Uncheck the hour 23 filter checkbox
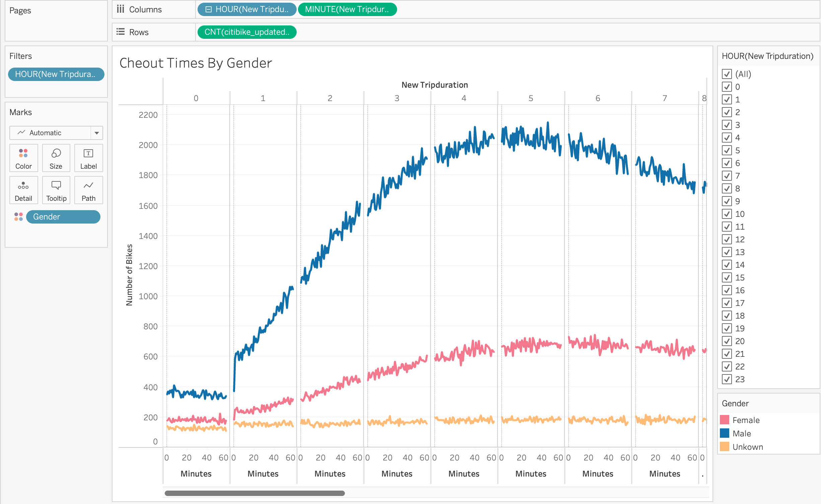 click(x=727, y=379)
